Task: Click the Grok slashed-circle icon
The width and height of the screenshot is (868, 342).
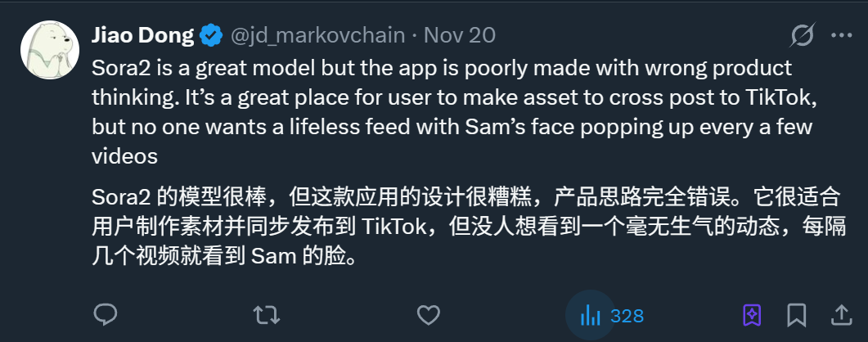Action: [802, 36]
